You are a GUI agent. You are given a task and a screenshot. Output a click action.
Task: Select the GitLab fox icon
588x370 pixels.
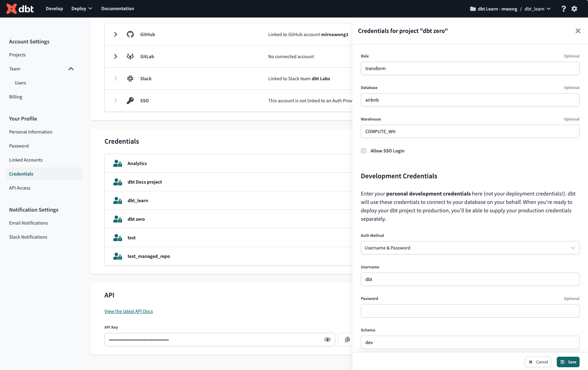pos(130,56)
